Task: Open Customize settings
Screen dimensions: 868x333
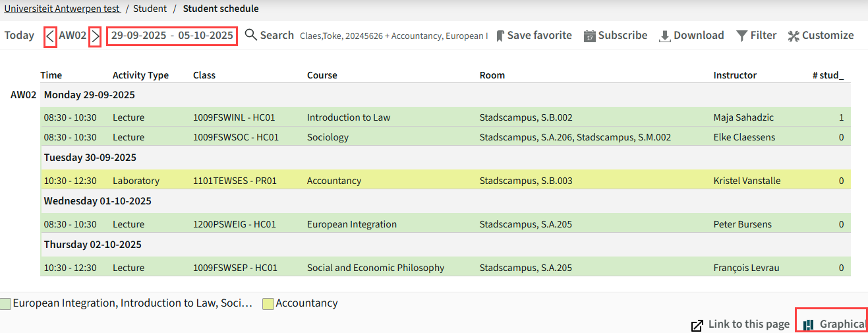Action: pyautogui.click(x=821, y=36)
